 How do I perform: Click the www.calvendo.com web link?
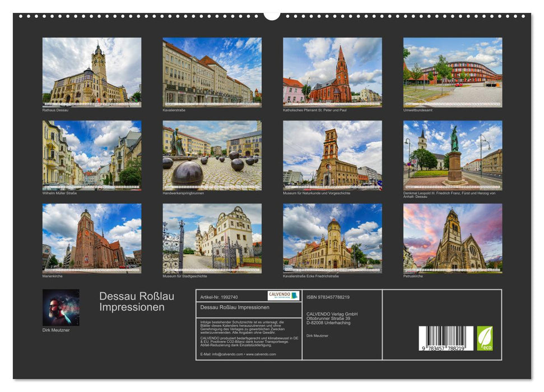(x=261, y=354)
